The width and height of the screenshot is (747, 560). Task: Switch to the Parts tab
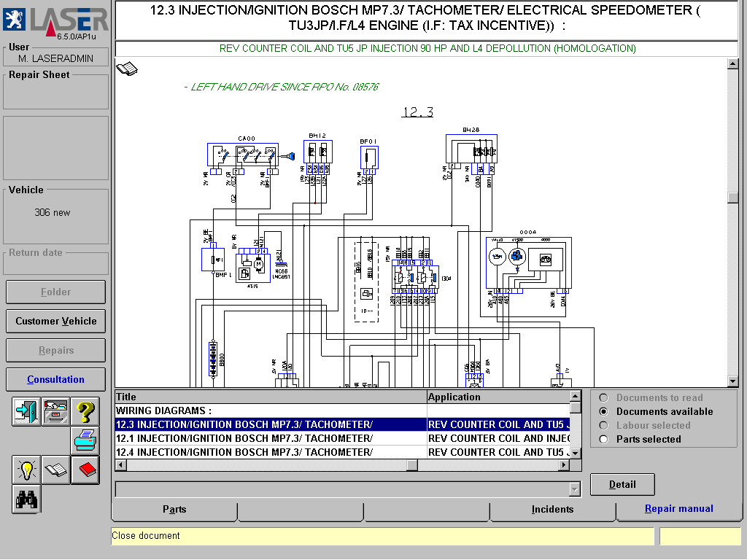point(174,510)
